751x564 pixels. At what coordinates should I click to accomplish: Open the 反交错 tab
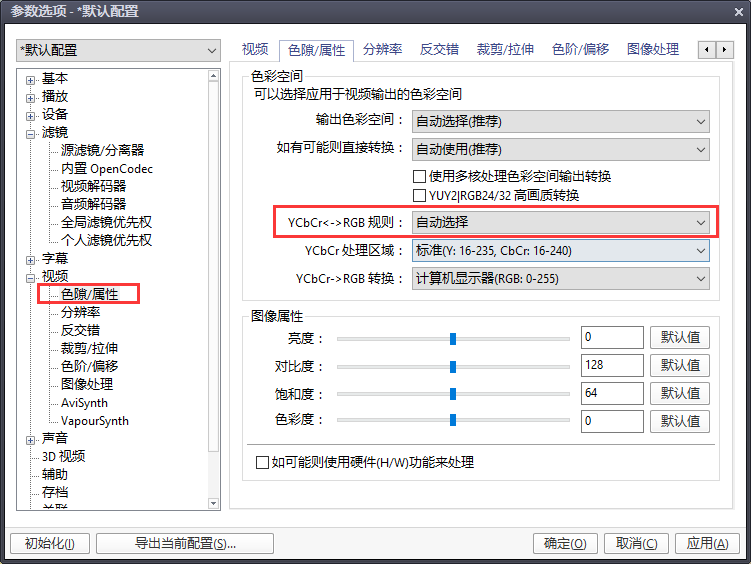click(x=439, y=49)
